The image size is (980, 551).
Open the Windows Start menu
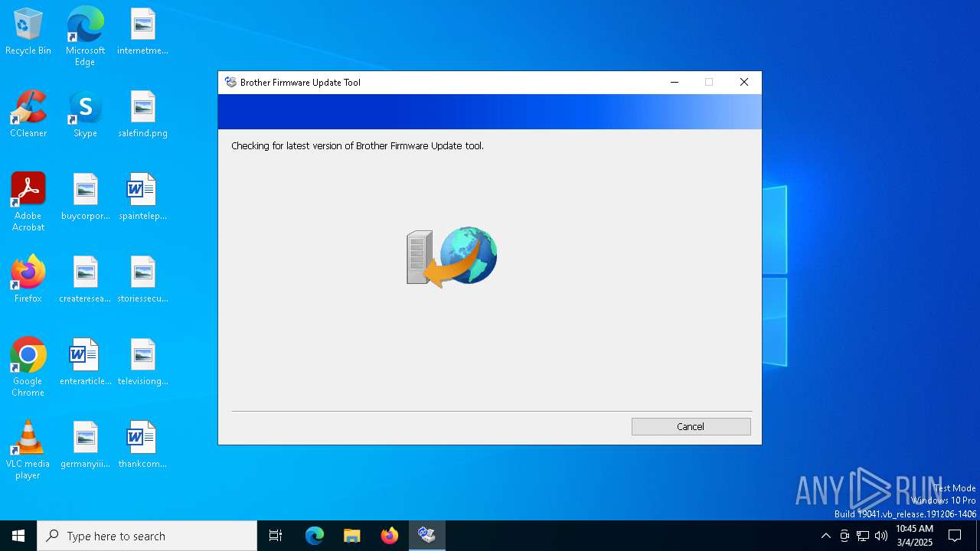[x=18, y=536]
